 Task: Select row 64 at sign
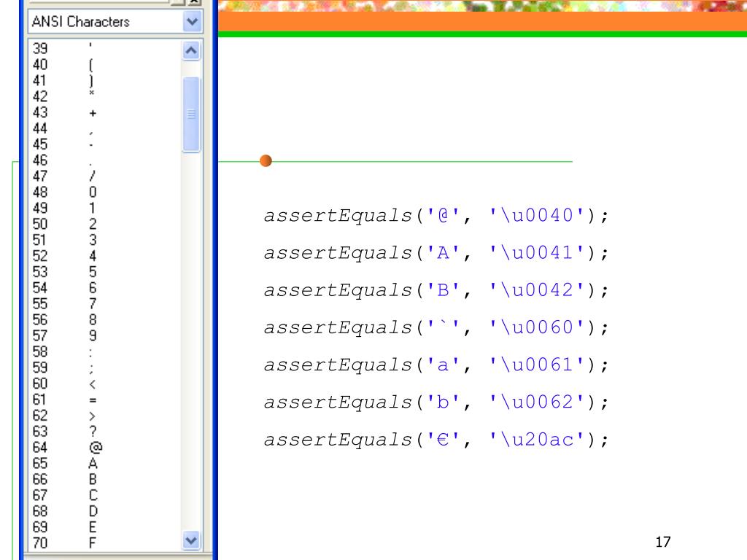click(105, 448)
